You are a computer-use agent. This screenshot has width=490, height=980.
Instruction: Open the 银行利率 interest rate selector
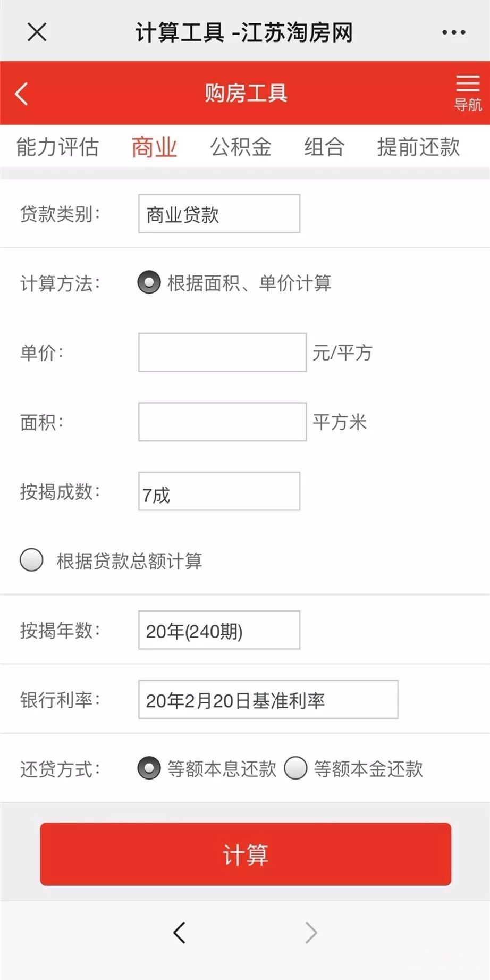click(x=267, y=699)
